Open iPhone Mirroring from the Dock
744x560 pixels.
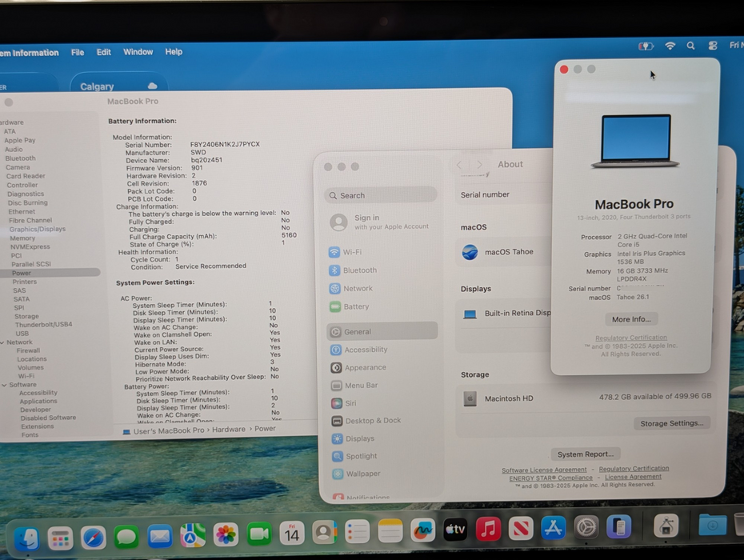click(x=618, y=526)
